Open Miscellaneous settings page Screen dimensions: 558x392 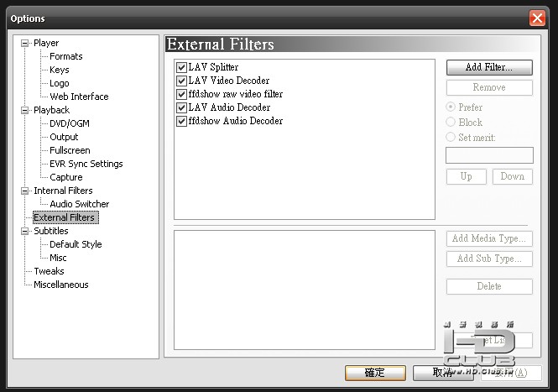click(61, 285)
